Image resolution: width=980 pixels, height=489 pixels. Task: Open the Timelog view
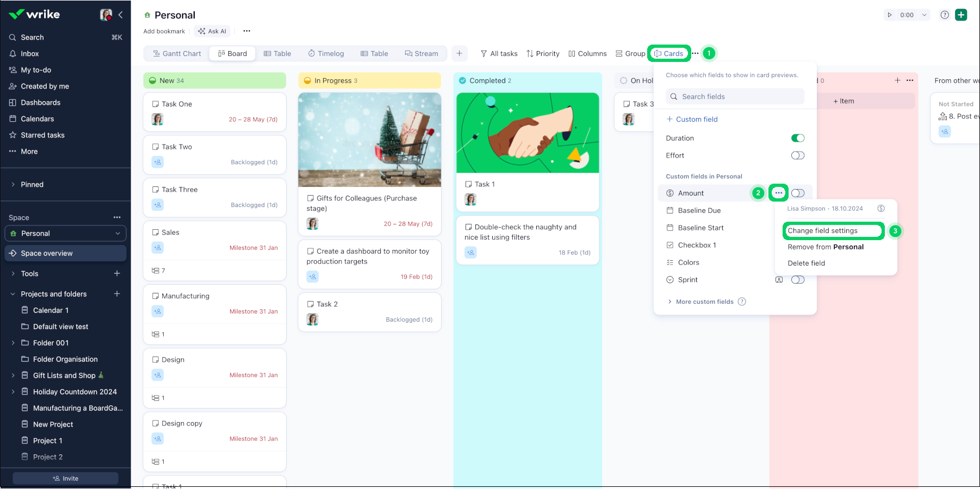tap(326, 53)
